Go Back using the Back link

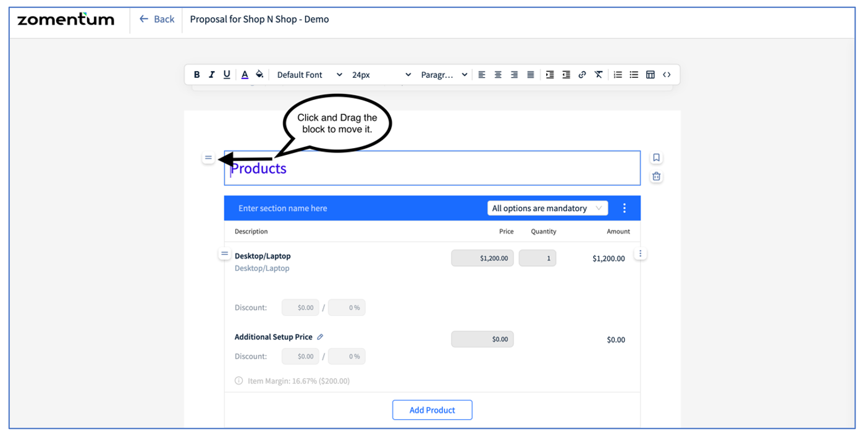(x=156, y=19)
